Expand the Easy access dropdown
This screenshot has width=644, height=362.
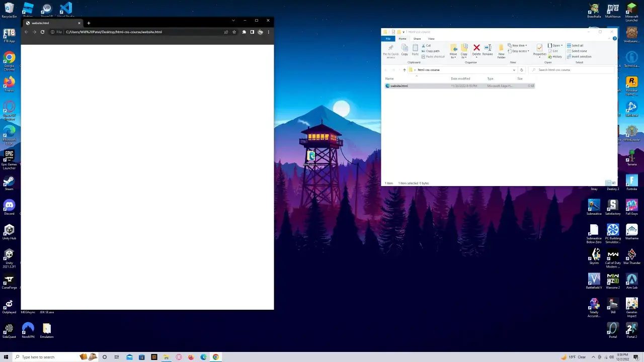(x=519, y=51)
